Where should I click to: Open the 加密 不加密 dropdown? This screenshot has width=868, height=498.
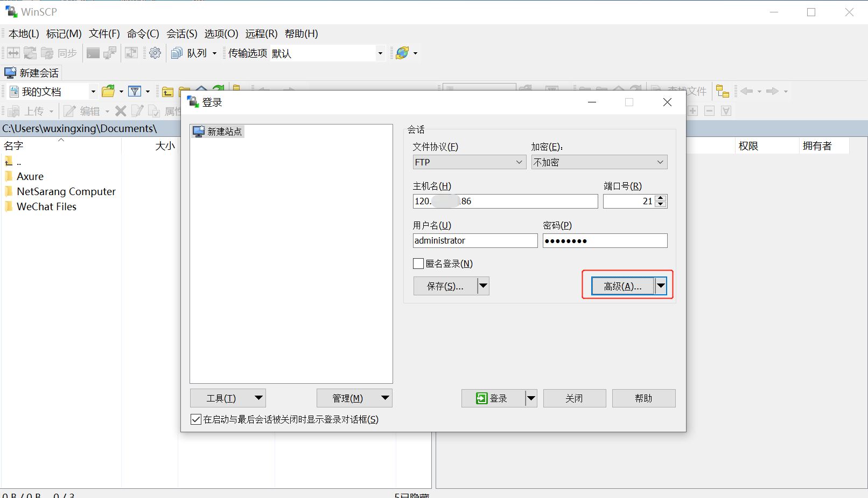(599, 162)
